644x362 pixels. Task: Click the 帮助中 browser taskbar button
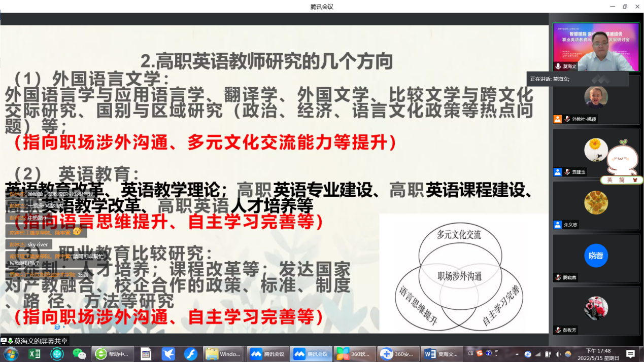(113, 354)
